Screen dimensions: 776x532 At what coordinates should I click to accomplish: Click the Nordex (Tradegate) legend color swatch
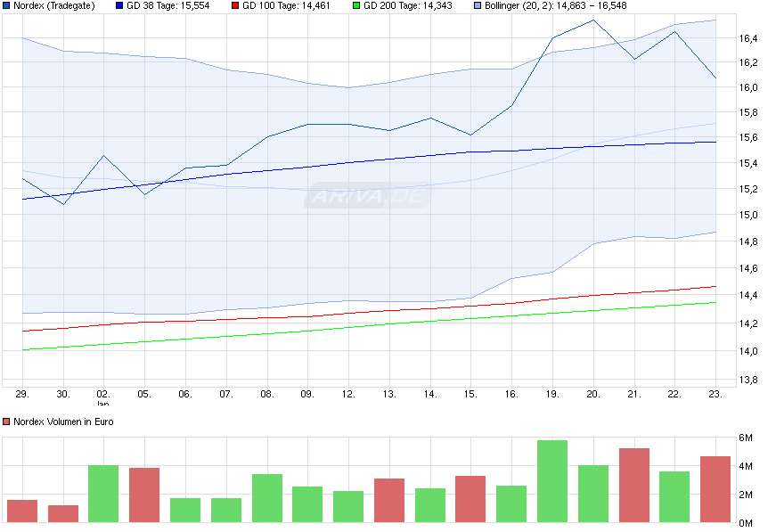6,6
